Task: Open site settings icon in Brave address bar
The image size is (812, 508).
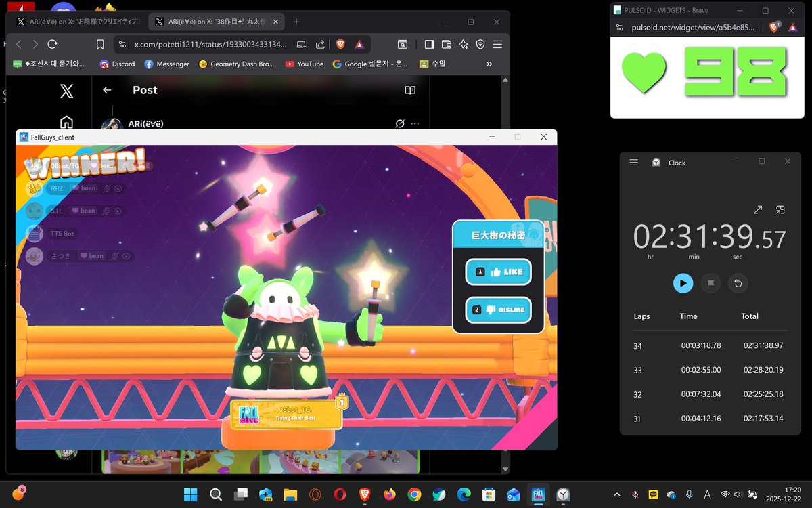Action: pyautogui.click(x=122, y=44)
